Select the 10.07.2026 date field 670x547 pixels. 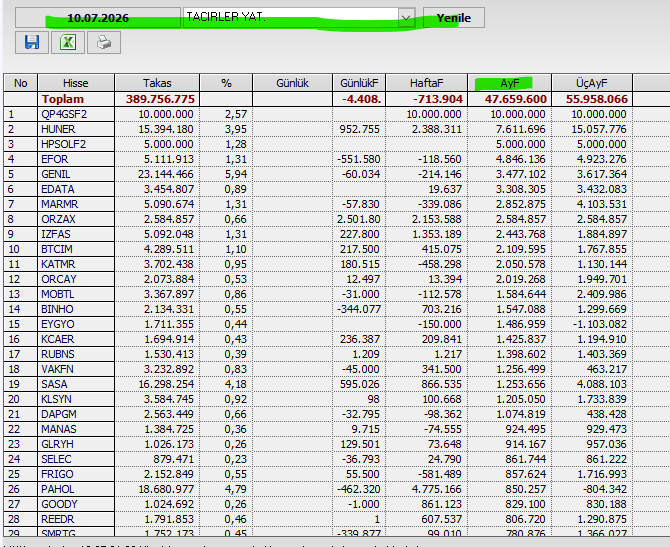coord(98,18)
